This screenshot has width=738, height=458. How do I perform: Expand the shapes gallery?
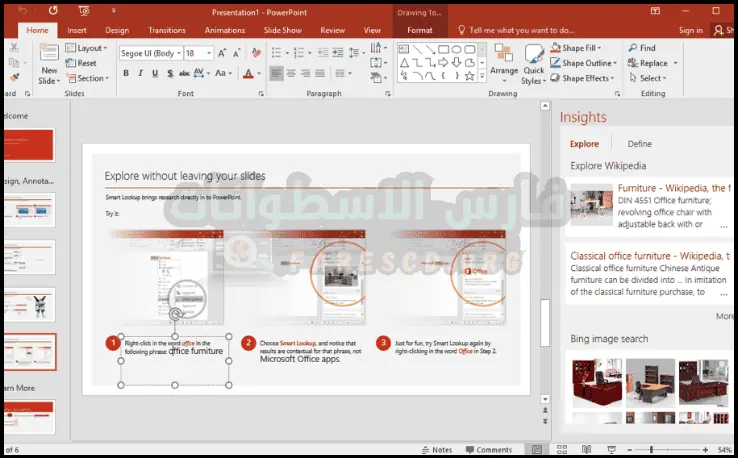482,76
